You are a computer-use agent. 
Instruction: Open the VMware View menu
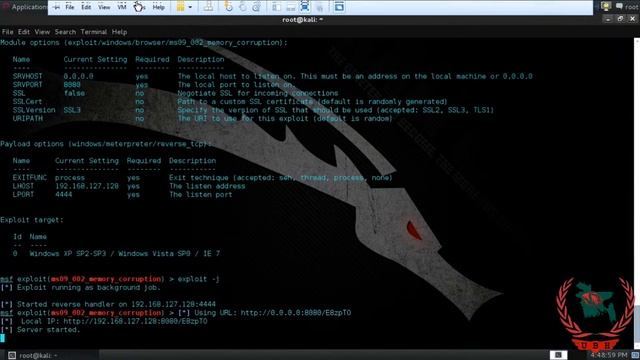click(x=104, y=7)
